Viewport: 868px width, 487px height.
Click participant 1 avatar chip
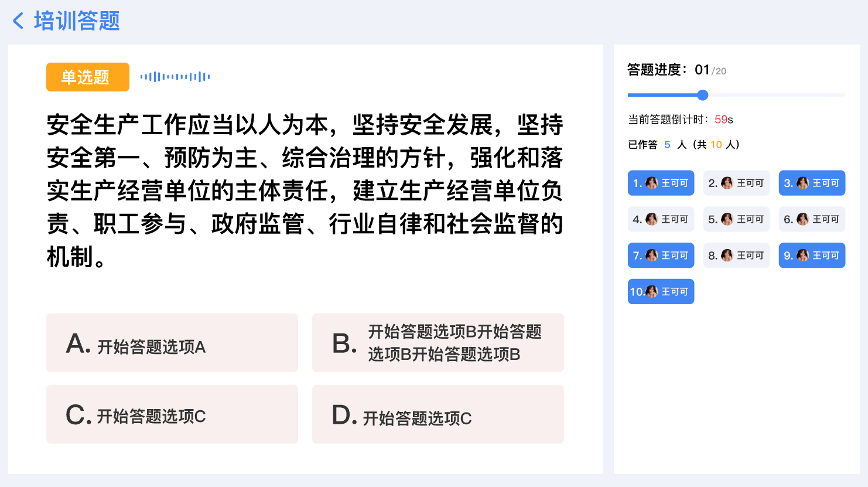[661, 183]
